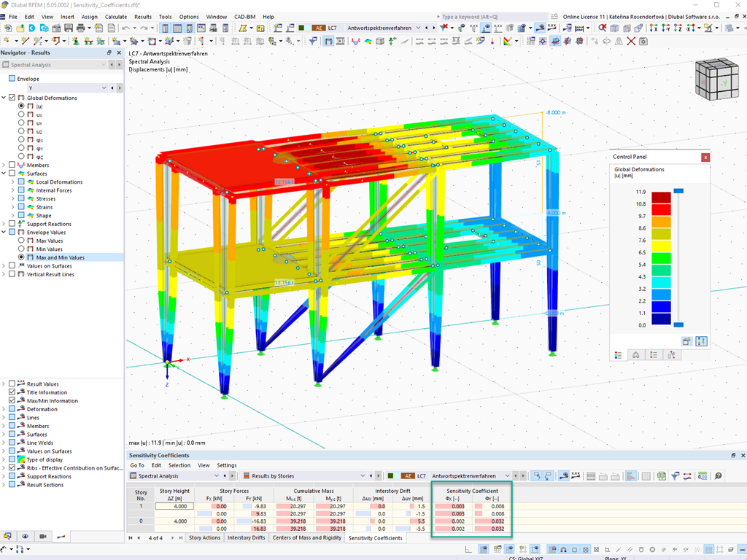Click the eye display icon at the navigator bottom
747x560 pixels.
click(x=26, y=536)
